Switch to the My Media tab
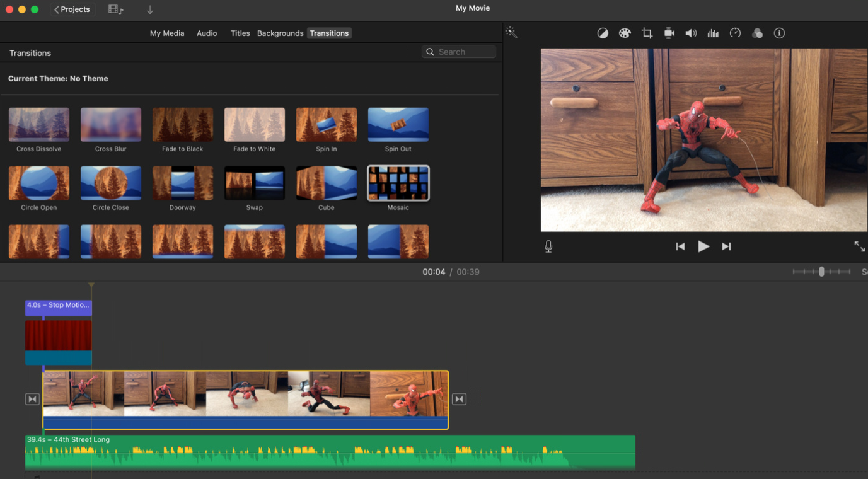Screen dimensions: 868x479 coord(167,33)
